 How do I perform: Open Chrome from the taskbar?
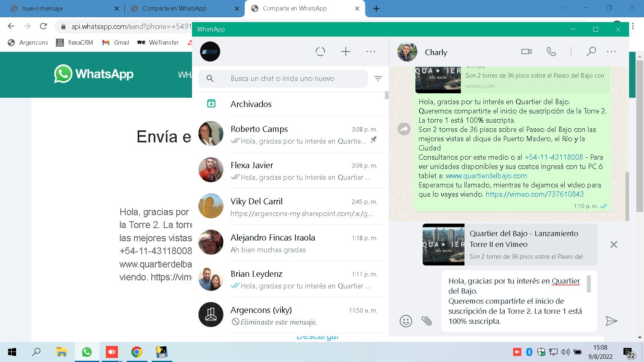[136, 352]
